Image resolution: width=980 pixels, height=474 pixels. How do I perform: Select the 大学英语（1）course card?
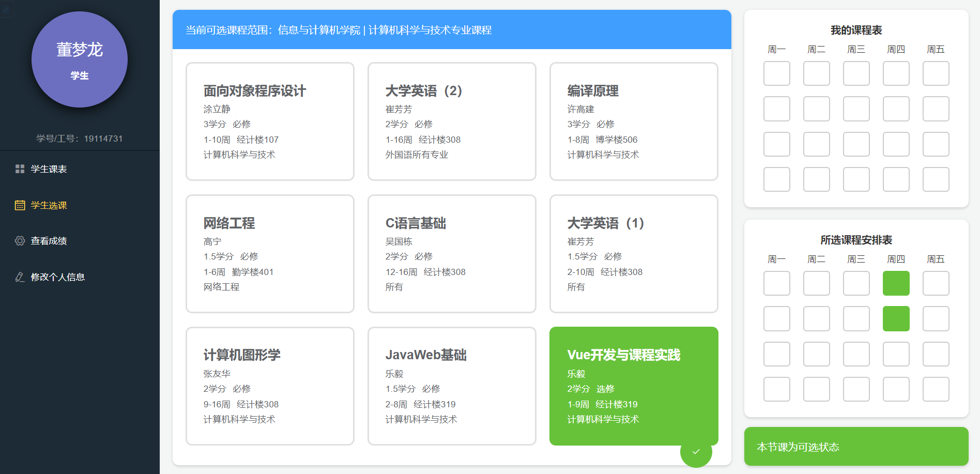pyautogui.click(x=634, y=254)
